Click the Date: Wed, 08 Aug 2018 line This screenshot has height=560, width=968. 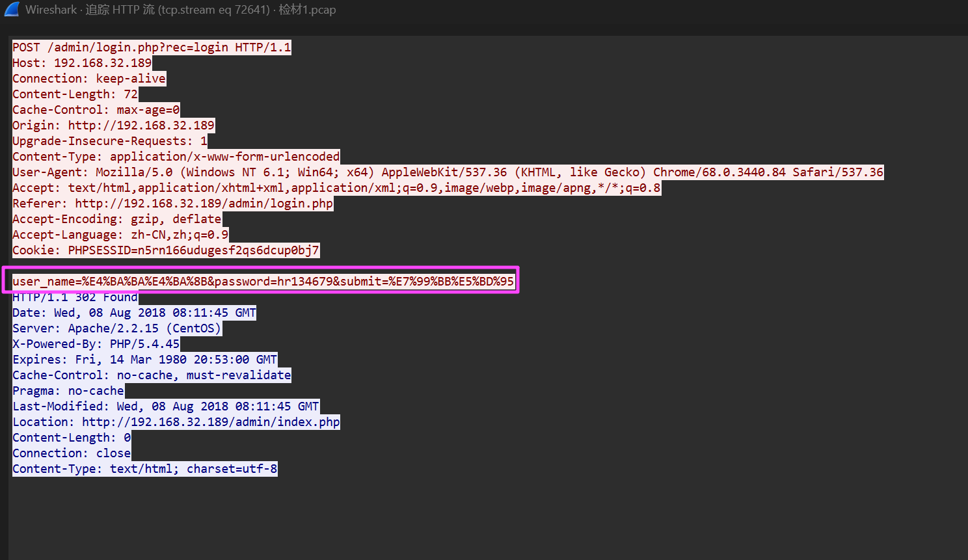click(x=135, y=313)
